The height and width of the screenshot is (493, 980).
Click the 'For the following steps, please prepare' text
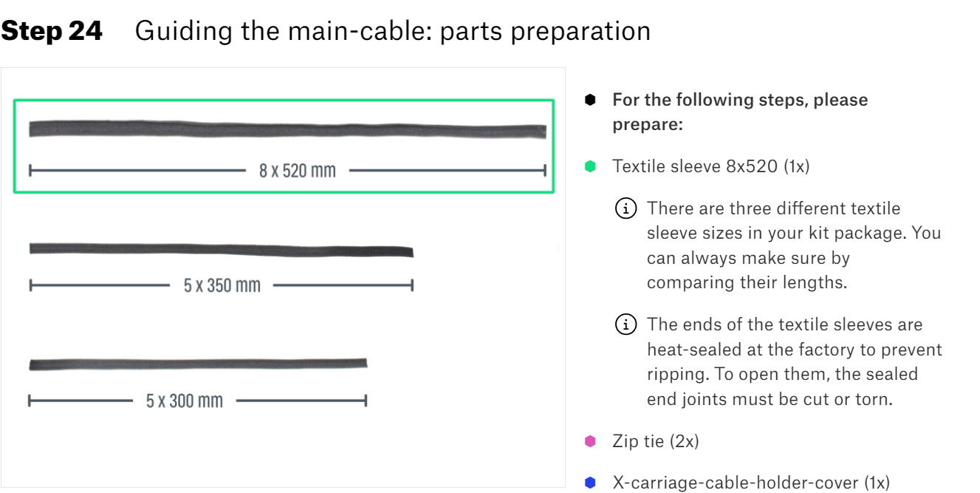click(740, 112)
